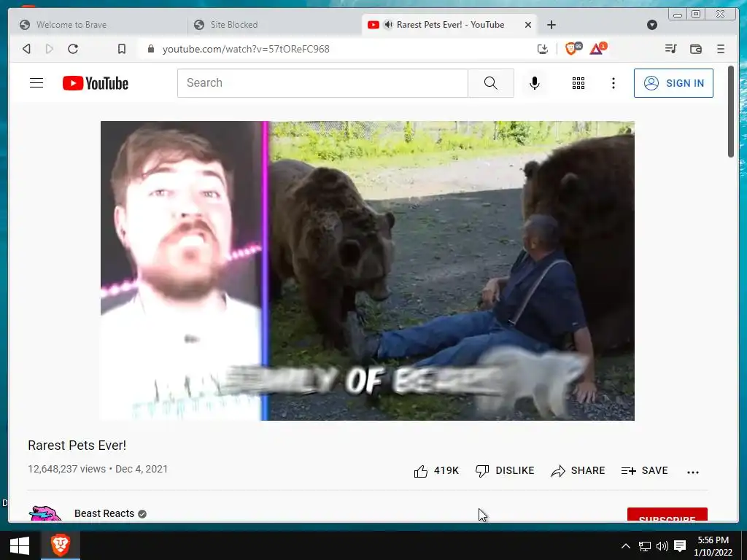This screenshot has height=560, width=747.
Task: Click the YouTube search magnifier button
Action: [491, 83]
